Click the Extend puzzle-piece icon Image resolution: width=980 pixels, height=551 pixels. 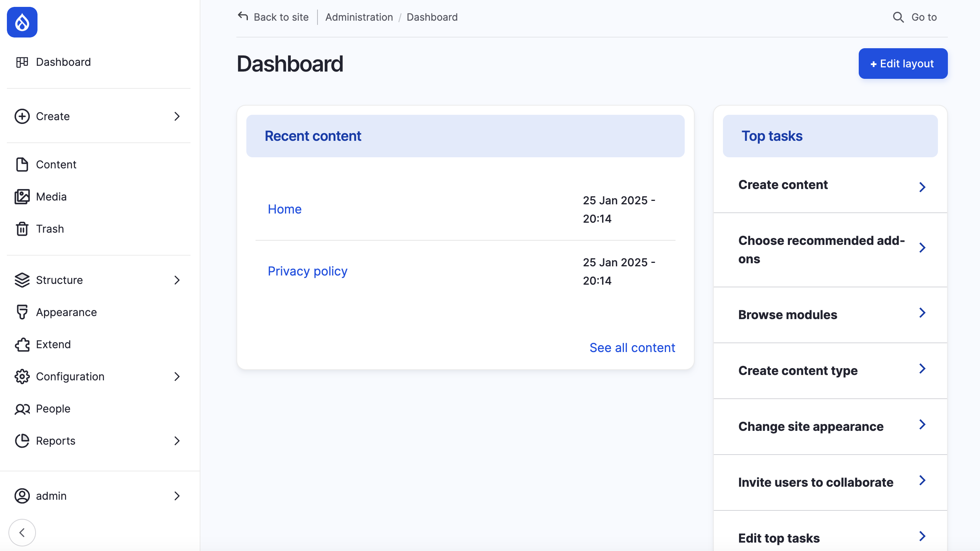22,344
